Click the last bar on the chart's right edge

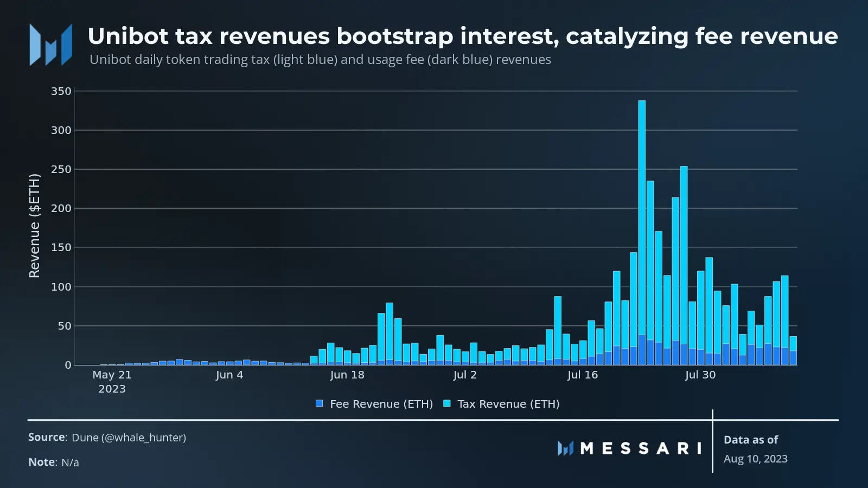(793, 351)
